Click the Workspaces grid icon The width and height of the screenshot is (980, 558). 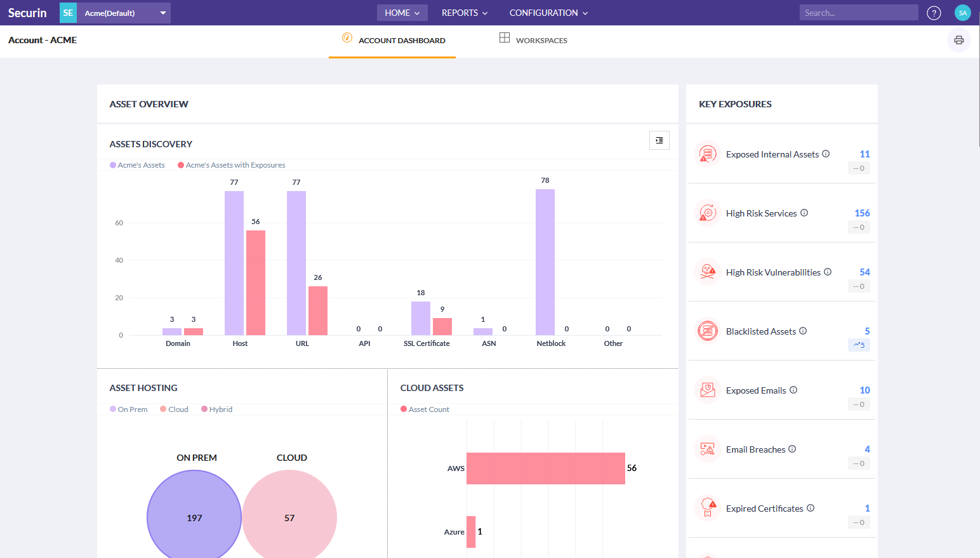point(505,37)
